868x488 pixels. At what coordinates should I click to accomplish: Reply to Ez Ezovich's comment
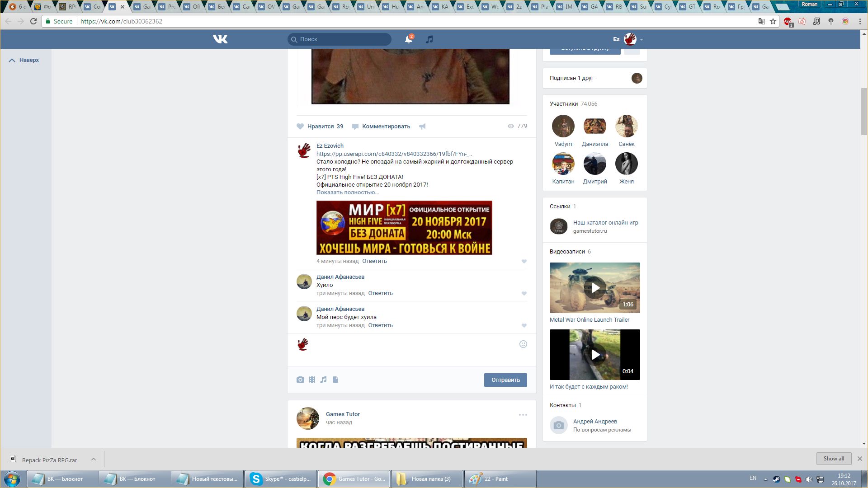(x=374, y=261)
